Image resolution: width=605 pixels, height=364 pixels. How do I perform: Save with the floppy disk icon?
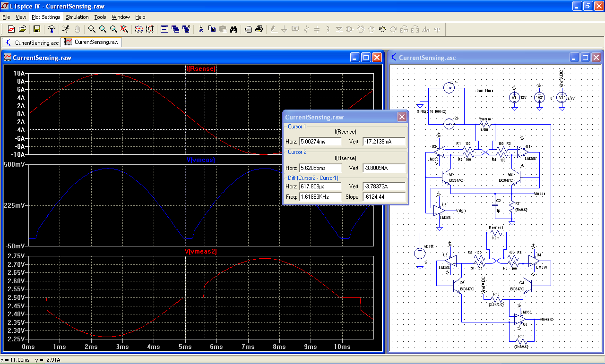[36, 29]
